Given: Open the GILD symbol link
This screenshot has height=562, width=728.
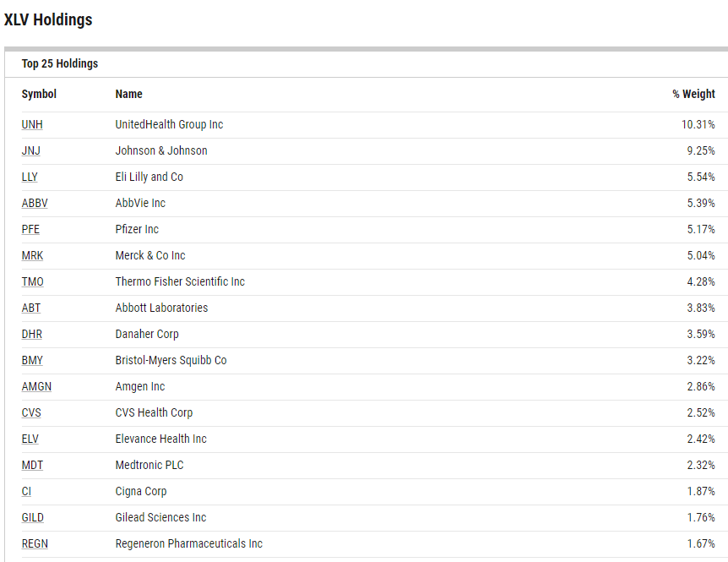Looking at the screenshot, I should (33, 518).
